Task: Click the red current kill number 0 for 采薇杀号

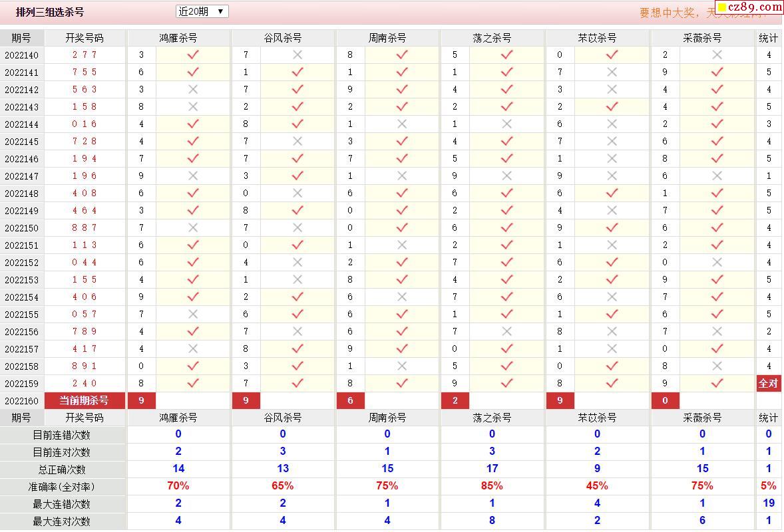Action: click(x=665, y=400)
